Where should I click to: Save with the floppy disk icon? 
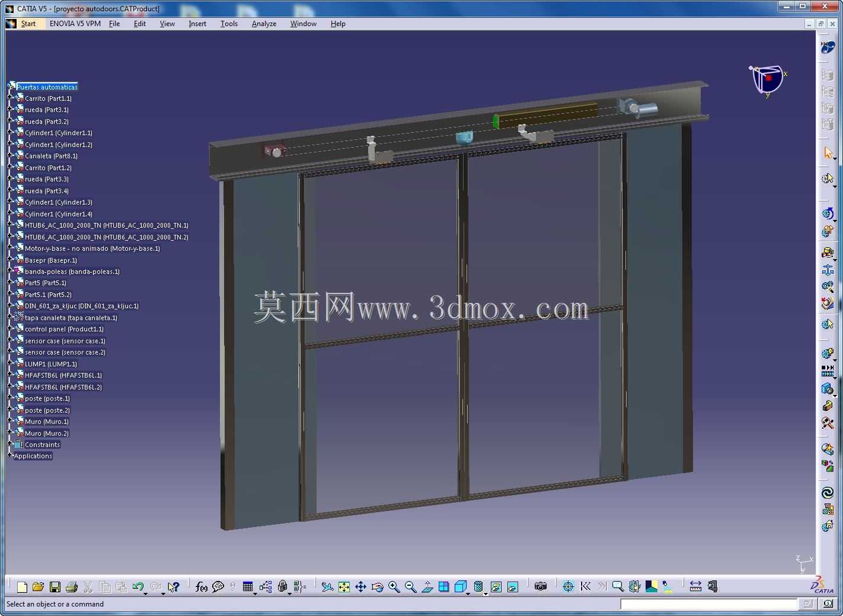point(55,587)
